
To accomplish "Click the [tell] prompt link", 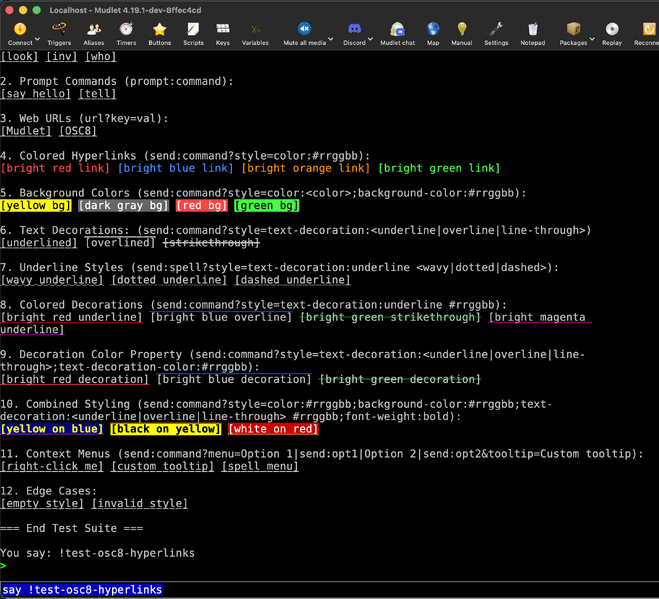I will (x=98, y=94).
